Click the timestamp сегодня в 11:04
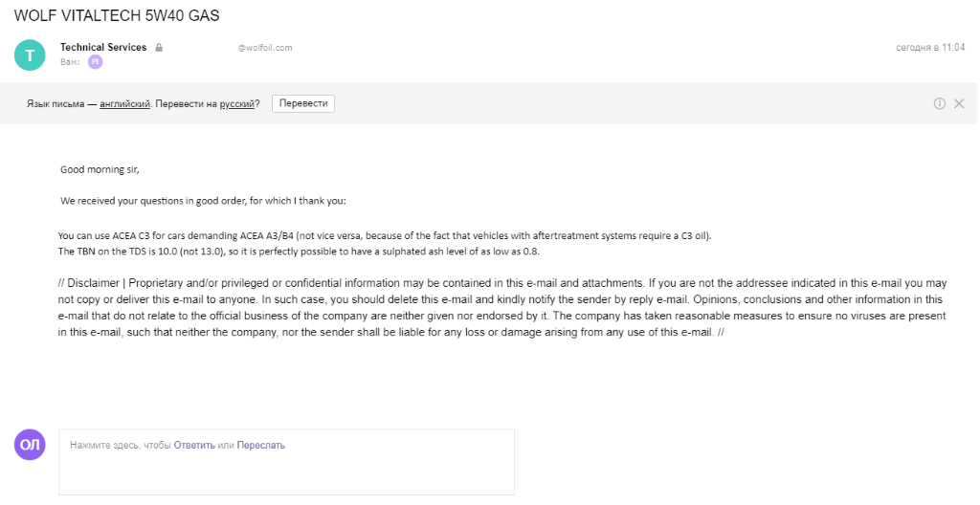 pyautogui.click(x=930, y=48)
